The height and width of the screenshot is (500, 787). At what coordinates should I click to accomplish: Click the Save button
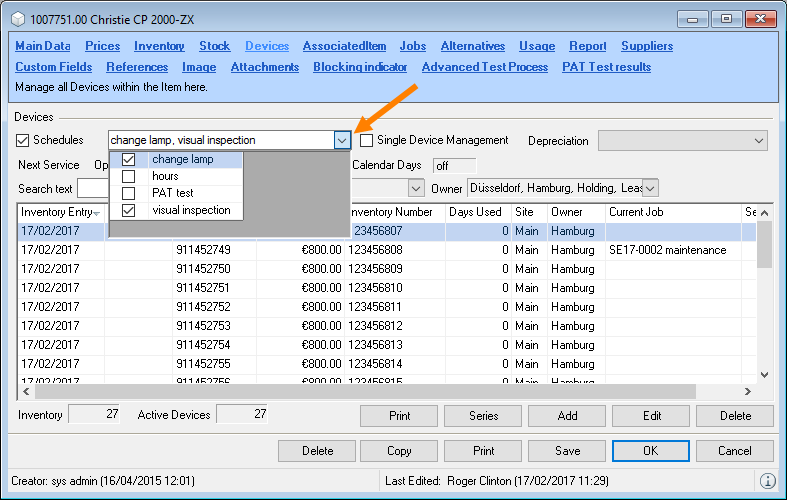(566, 451)
